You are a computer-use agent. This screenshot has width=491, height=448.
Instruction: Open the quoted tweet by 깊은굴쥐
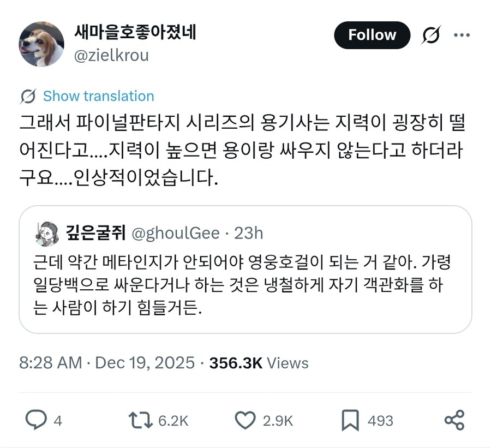tap(245, 284)
